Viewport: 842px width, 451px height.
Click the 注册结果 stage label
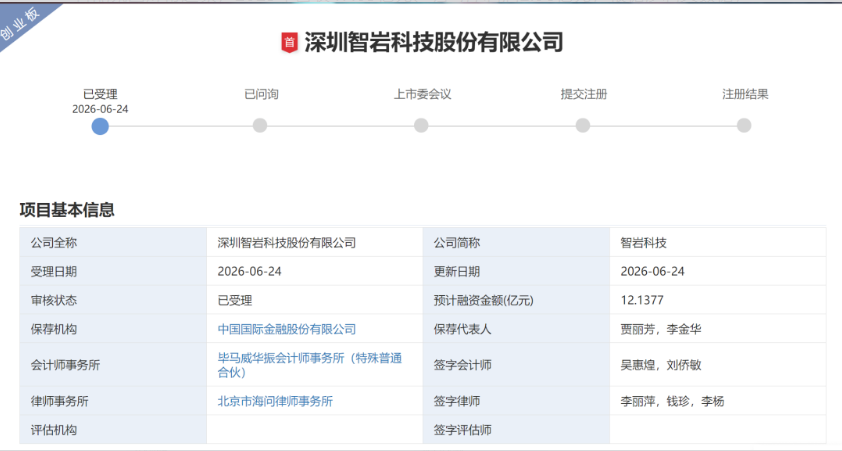pyautogui.click(x=745, y=94)
